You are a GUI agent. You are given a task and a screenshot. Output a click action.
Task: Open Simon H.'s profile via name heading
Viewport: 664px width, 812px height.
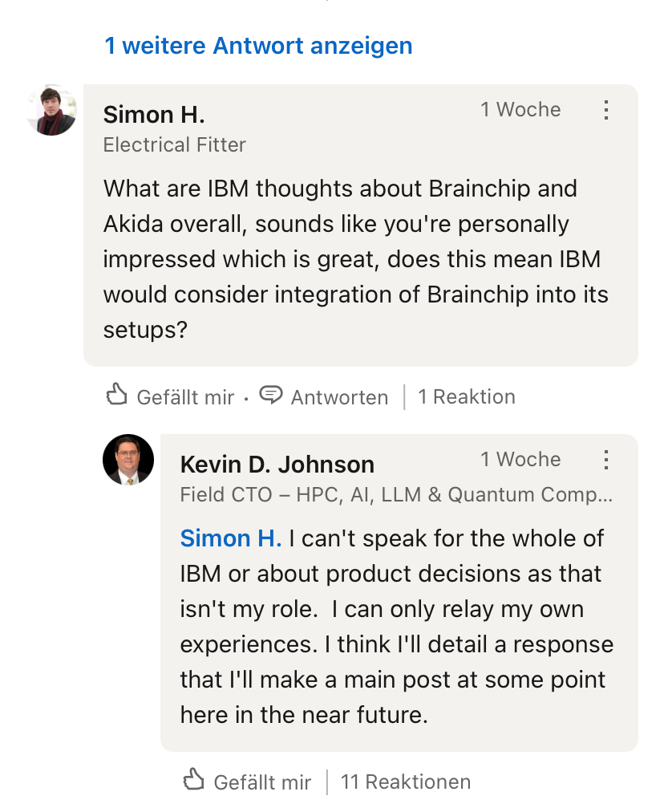[x=154, y=115]
